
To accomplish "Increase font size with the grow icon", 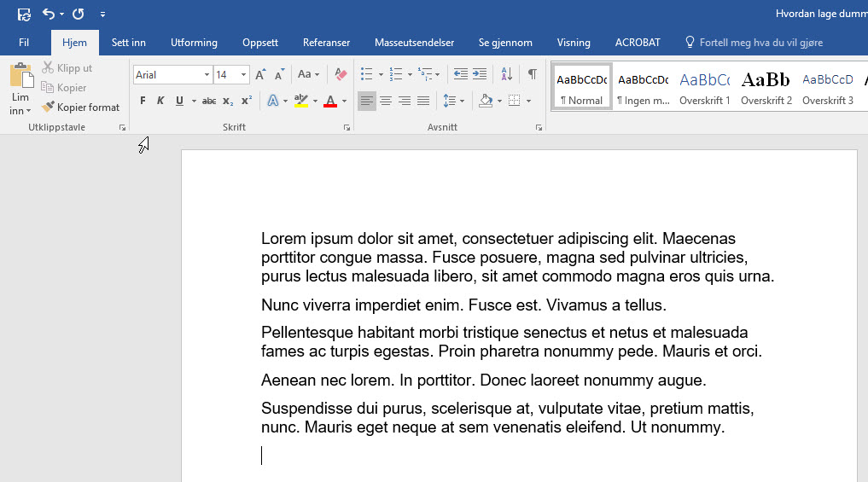I will pyautogui.click(x=261, y=75).
